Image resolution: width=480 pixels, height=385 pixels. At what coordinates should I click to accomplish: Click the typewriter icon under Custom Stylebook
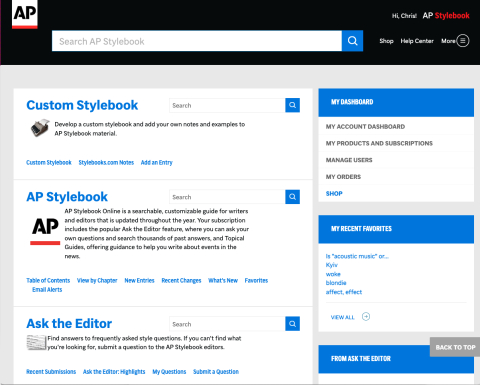click(40, 128)
